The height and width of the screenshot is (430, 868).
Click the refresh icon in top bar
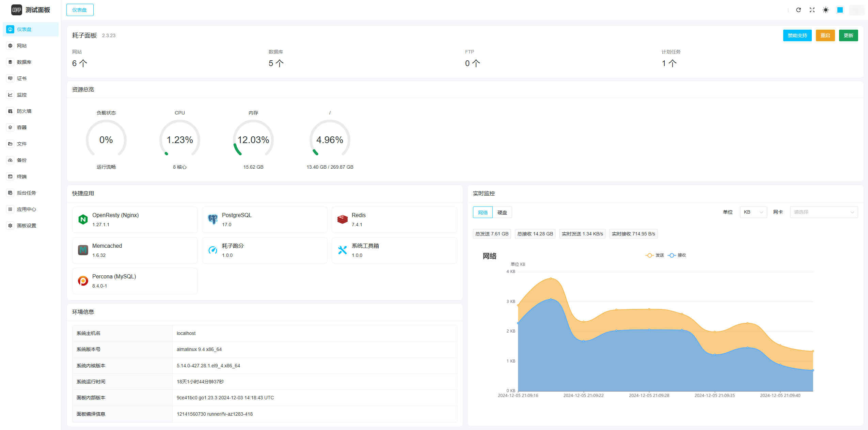click(798, 10)
